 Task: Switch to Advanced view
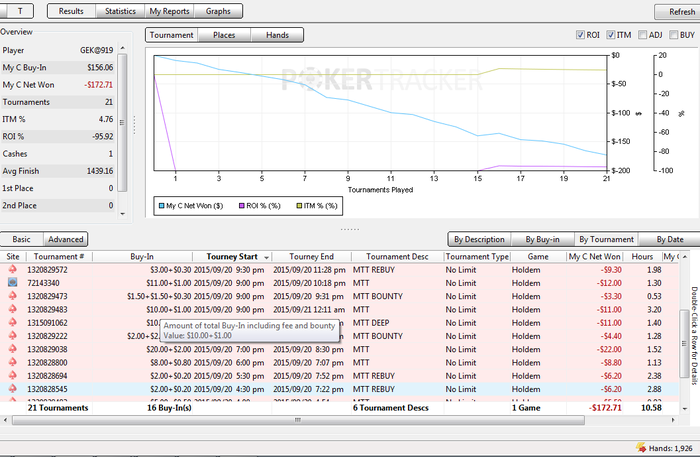66,239
